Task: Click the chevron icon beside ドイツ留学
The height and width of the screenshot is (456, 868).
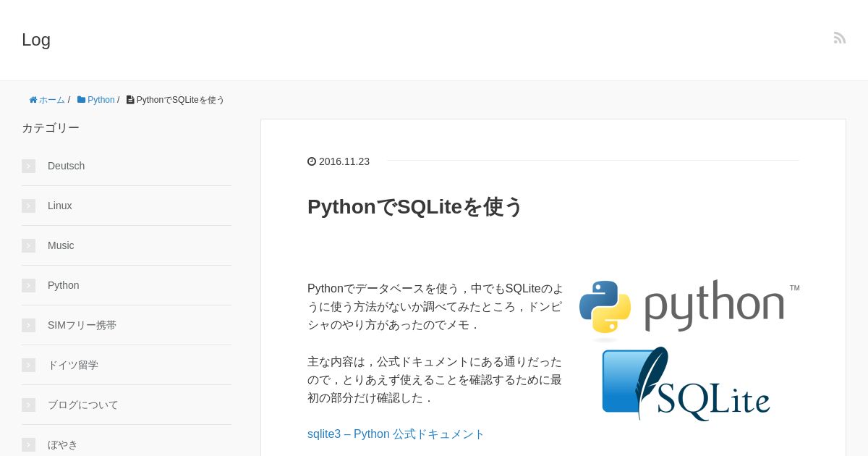Action: click(x=28, y=365)
